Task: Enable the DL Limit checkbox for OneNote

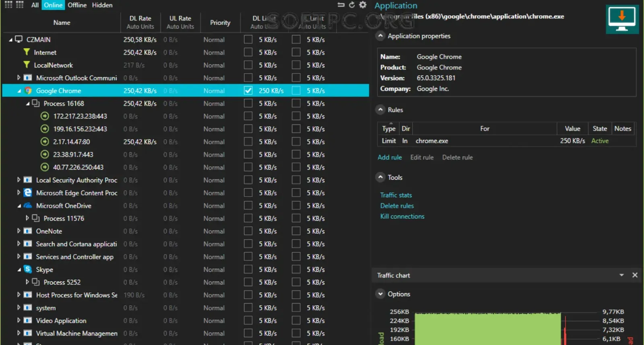Action: pos(248,231)
